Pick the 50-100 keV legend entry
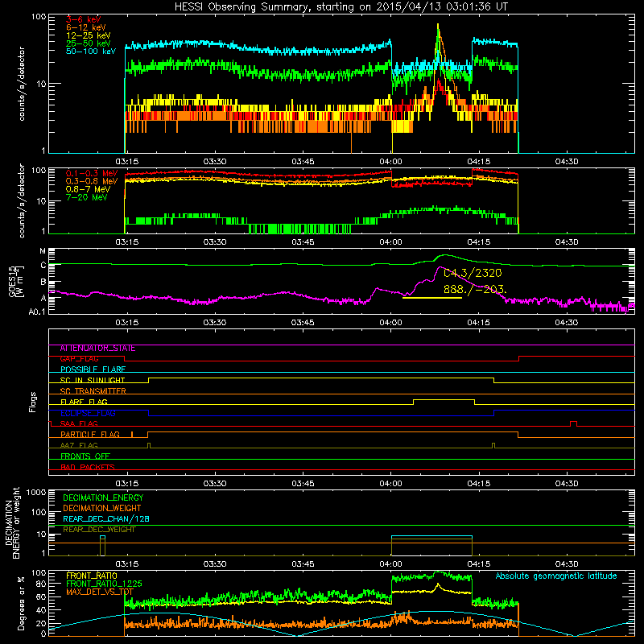The width and height of the screenshot is (644, 644). click(90, 51)
